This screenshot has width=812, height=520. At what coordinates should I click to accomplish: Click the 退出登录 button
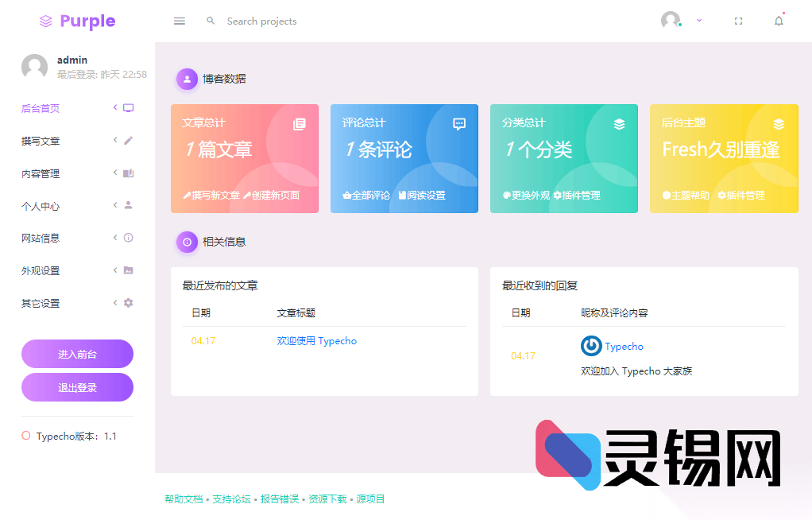tap(77, 387)
